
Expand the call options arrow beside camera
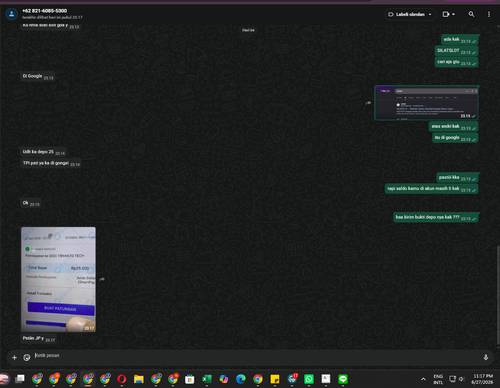click(453, 14)
